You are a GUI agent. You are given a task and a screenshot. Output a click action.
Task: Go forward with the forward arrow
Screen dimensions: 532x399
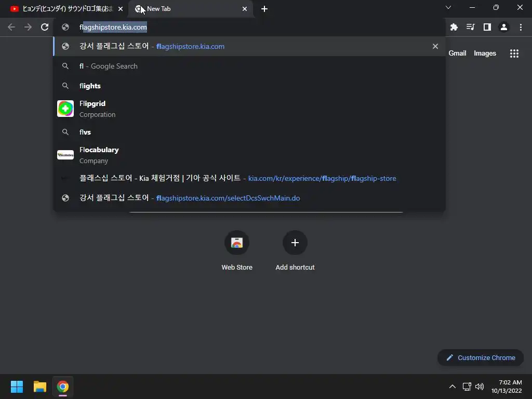pos(28,27)
